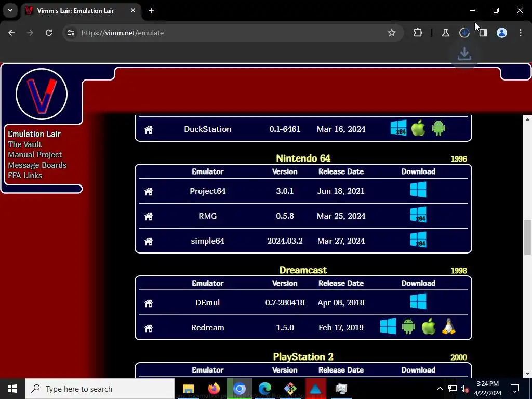View site information icon in address bar

[71, 33]
